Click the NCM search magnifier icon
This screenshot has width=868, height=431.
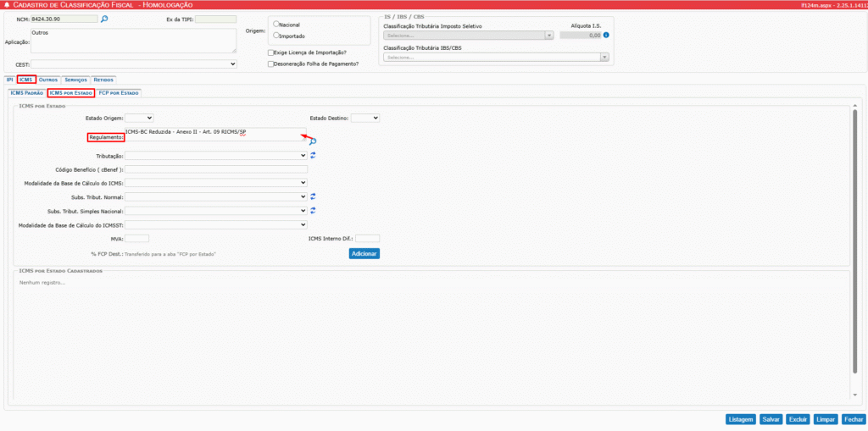[104, 18]
